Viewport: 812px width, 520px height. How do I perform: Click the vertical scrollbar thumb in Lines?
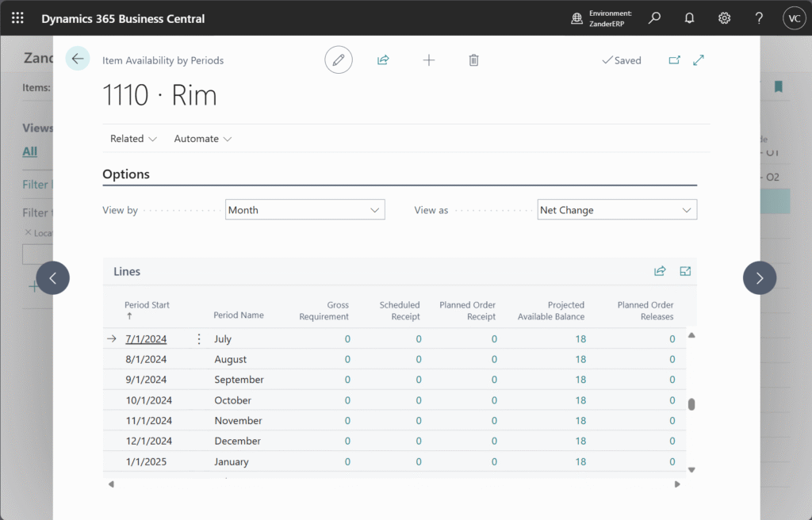coord(691,404)
